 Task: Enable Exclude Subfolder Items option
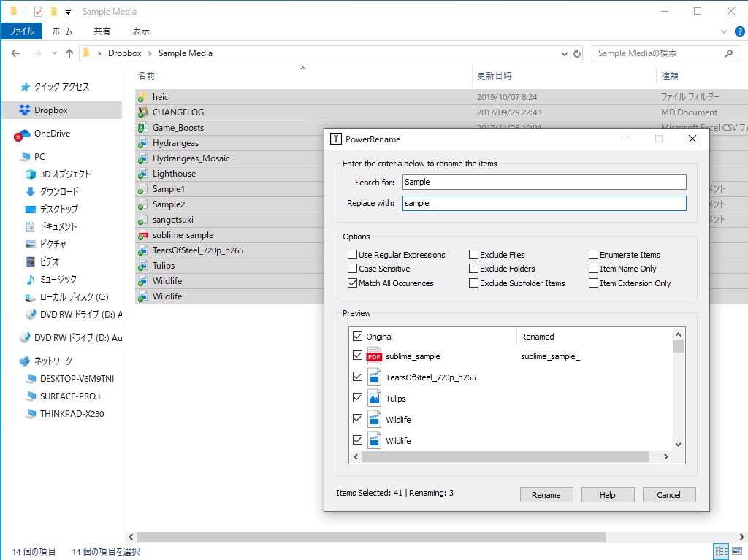[x=473, y=283]
